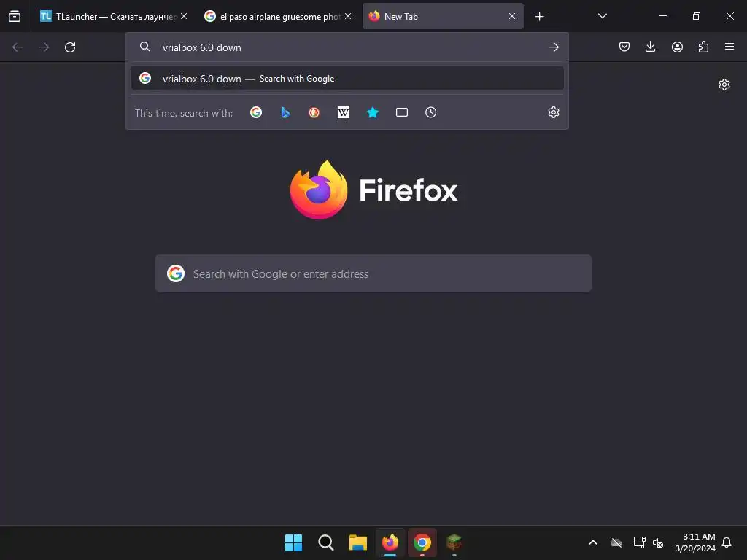The width and height of the screenshot is (747, 560).
Task: Click the 'Search with Google or enter address' box
Action: (373, 274)
